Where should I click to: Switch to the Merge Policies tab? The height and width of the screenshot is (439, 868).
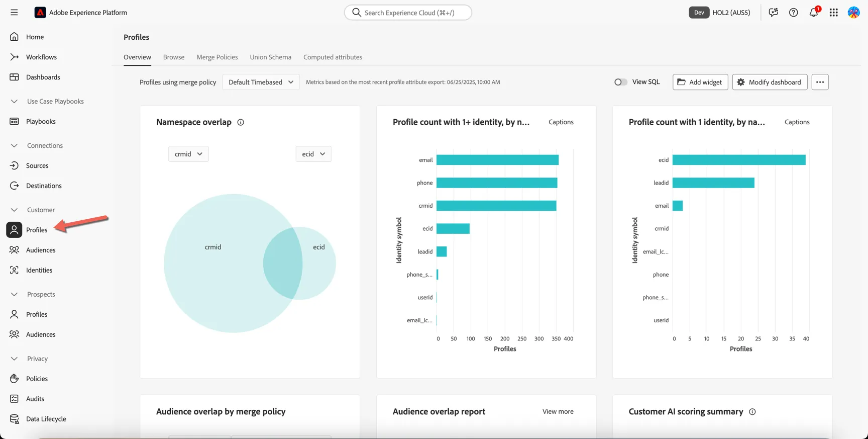click(x=217, y=57)
